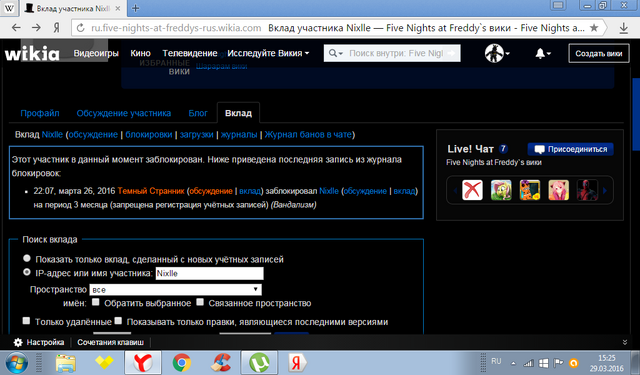The width and height of the screenshot is (640, 375).
Task: Open the browser downloads arrow icon
Action: (624, 28)
